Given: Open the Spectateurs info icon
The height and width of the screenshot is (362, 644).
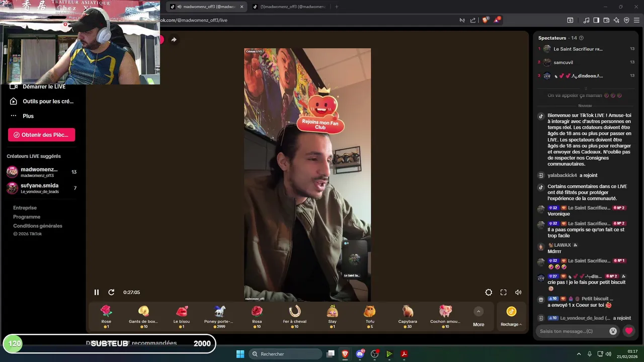Looking at the screenshot, I should pyautogui.click(x=582, y=38).
